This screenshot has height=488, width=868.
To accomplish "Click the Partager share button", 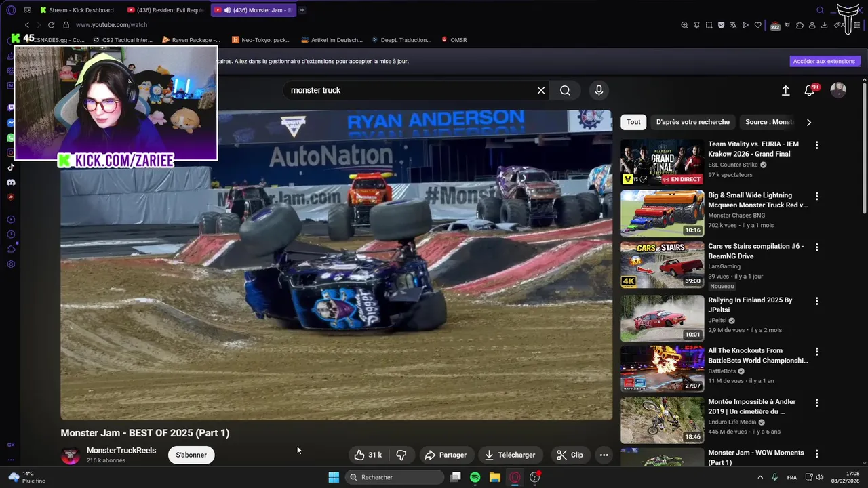I will (446, 455).
